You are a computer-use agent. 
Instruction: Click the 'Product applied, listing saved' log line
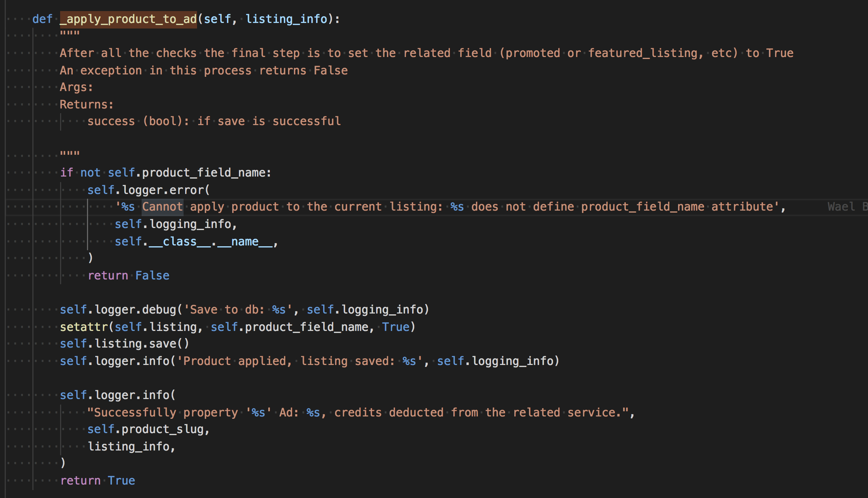310,361
